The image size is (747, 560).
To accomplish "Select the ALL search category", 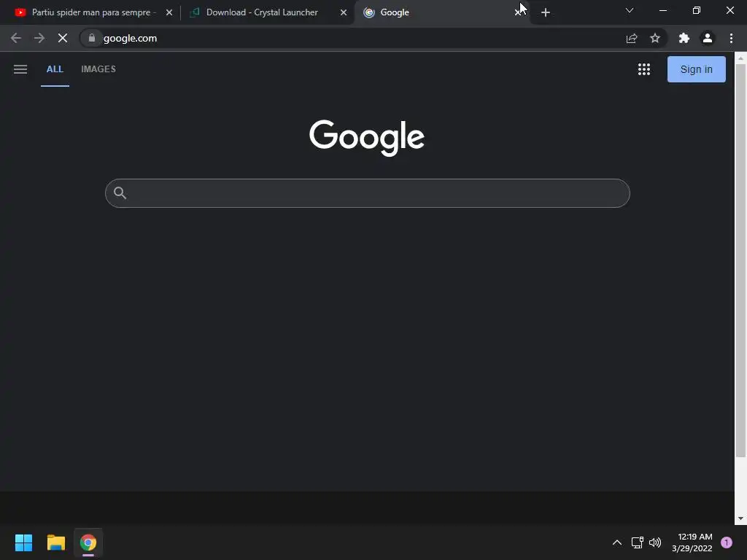I will (55, 69).
